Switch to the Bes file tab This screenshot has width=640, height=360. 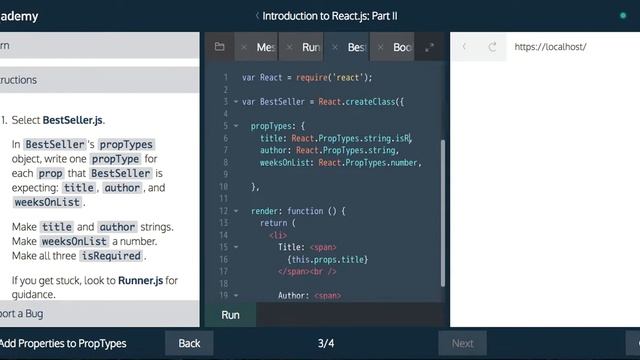[x=357, y=47]
